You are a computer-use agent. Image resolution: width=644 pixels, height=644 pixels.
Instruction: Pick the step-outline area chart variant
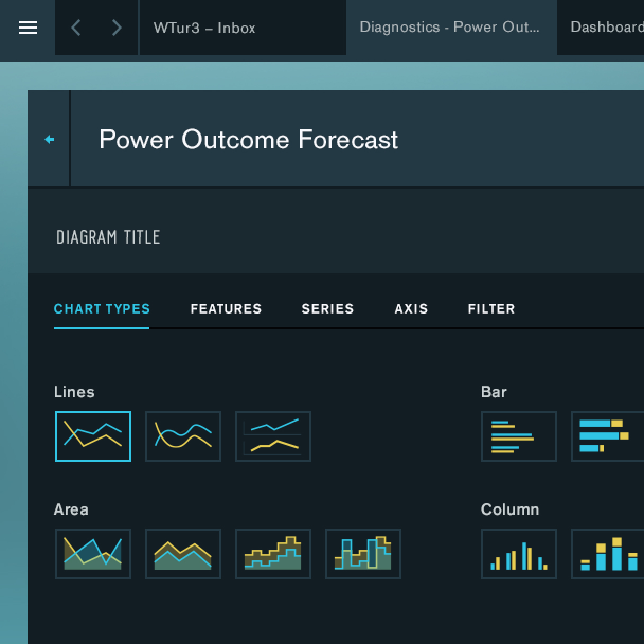point(363,554)
